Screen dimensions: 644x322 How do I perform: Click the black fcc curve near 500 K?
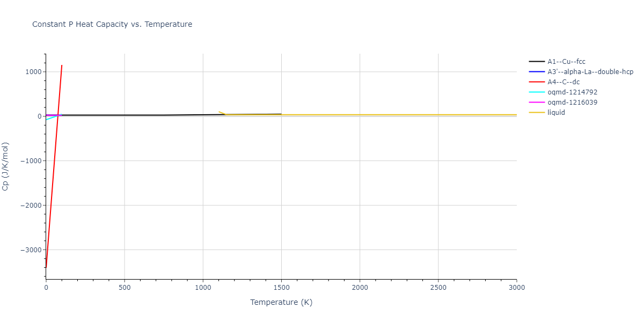125,115
